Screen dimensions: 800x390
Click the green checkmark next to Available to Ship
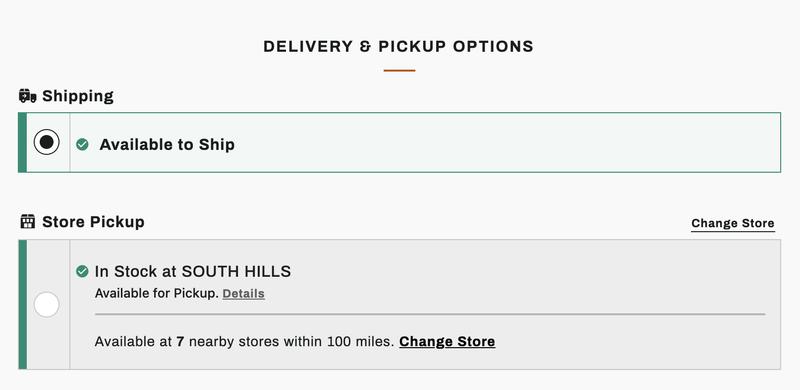82,144
